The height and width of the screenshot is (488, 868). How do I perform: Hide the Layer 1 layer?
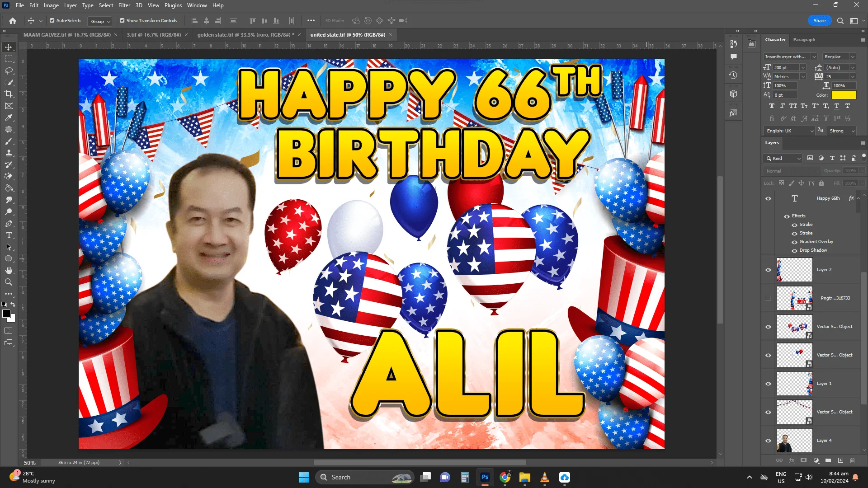pos(768,384)
